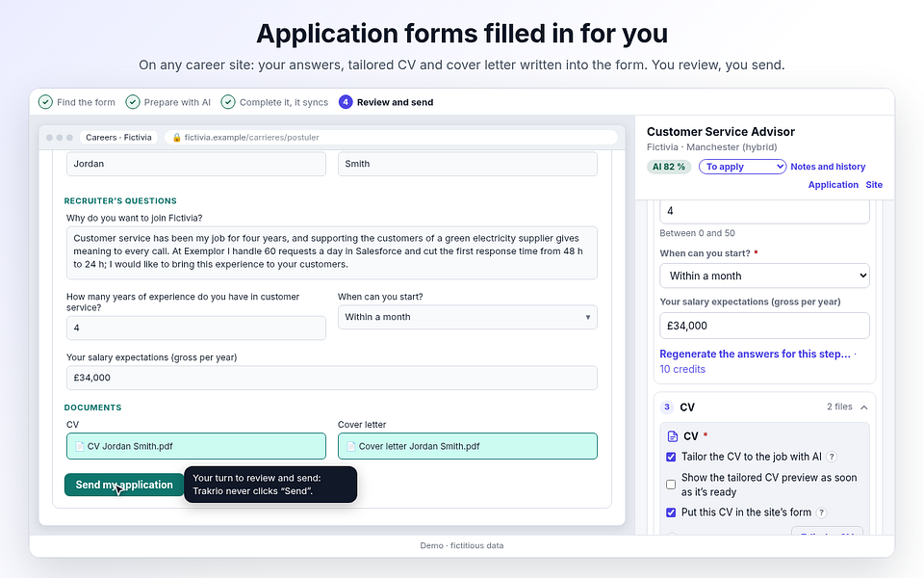This screenshot has width=924, height=578.
Task: Switch to the Site tab
Action: click(874, 185)
